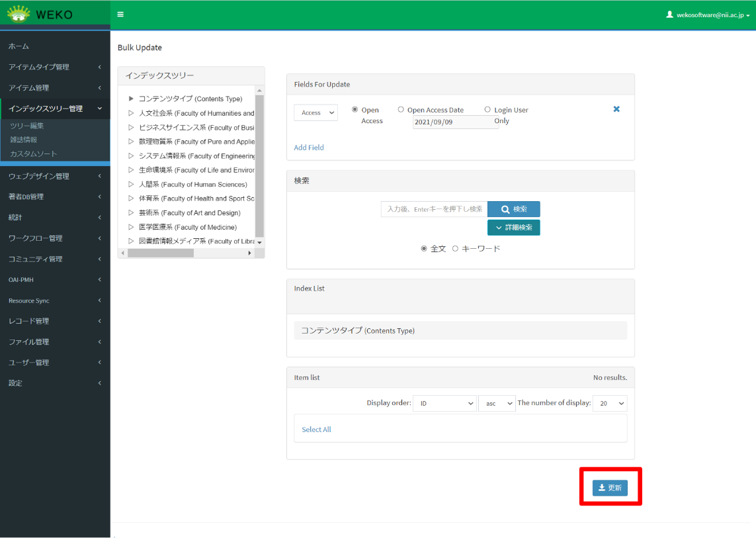Viewport: 756px width, 538px height.
Task: Collapse the コンテンツタイプ tree node
Action: 130,98
